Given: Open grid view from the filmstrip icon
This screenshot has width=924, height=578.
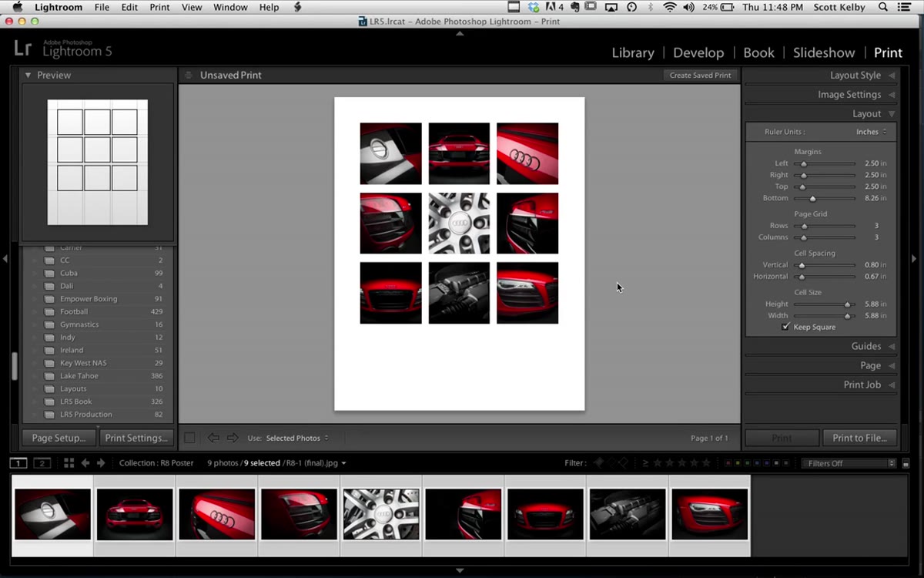Looking at the screenshot, I should coord(69,463).
